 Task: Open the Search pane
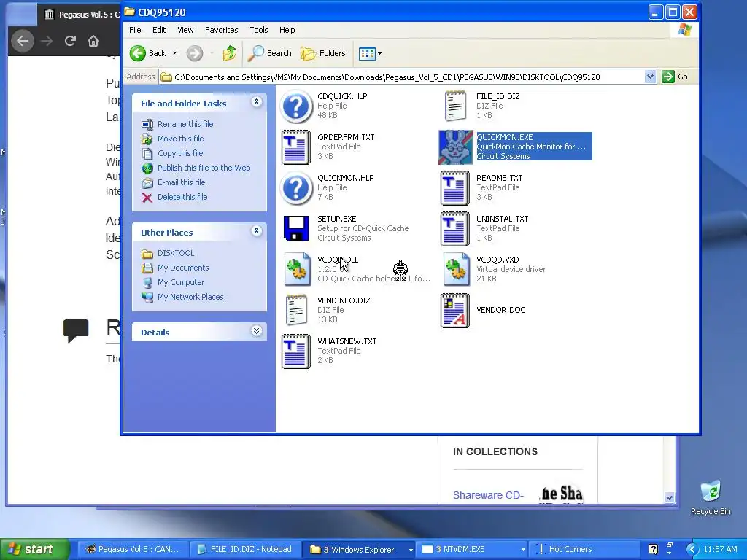(x=270, y=53)
